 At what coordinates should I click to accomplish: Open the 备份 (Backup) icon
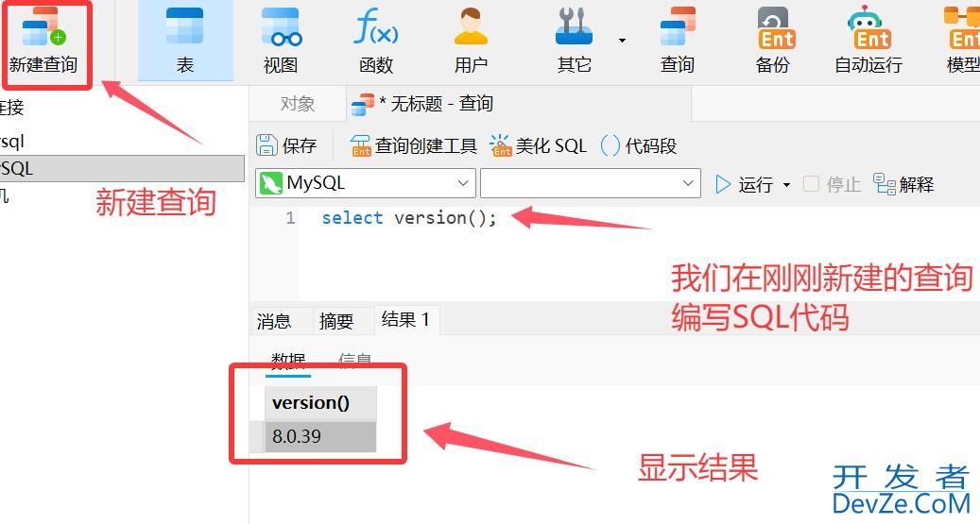click(x=776, y=28)
